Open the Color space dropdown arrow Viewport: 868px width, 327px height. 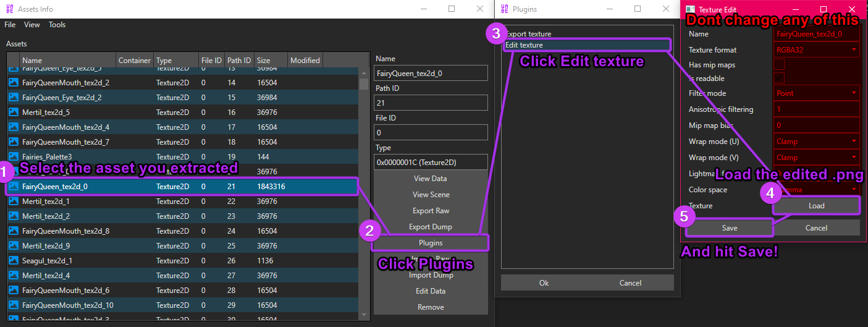point(854,190)
